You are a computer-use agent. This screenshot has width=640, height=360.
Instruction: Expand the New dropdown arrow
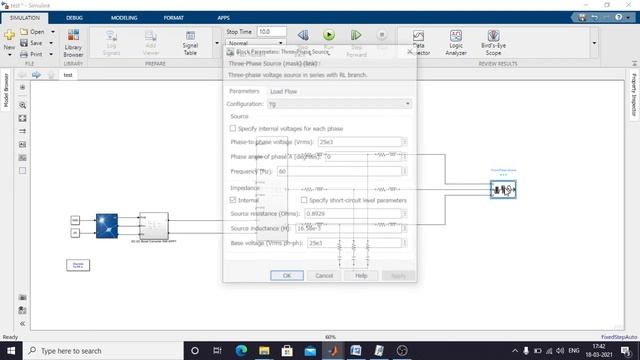point(9,54)
